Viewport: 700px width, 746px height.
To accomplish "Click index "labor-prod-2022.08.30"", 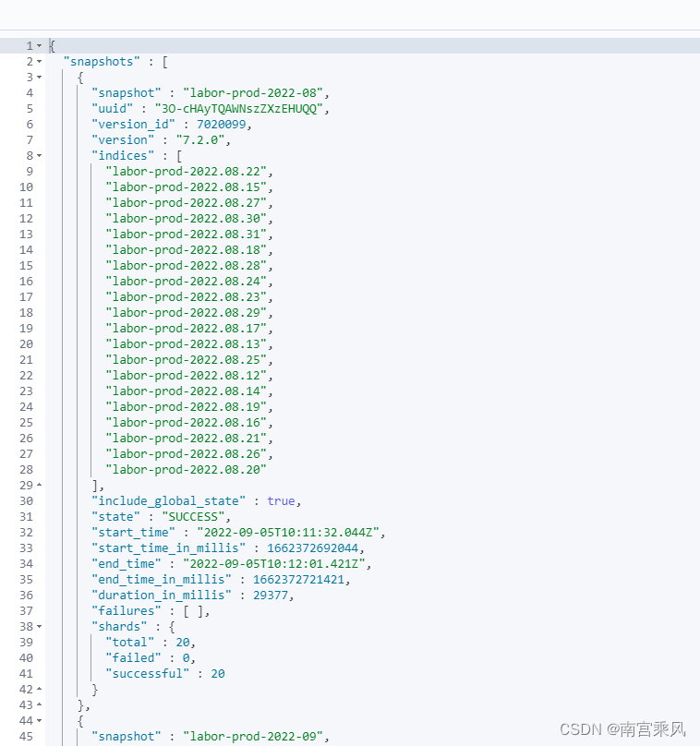I will pyautogui.click(x=187, y=219).
